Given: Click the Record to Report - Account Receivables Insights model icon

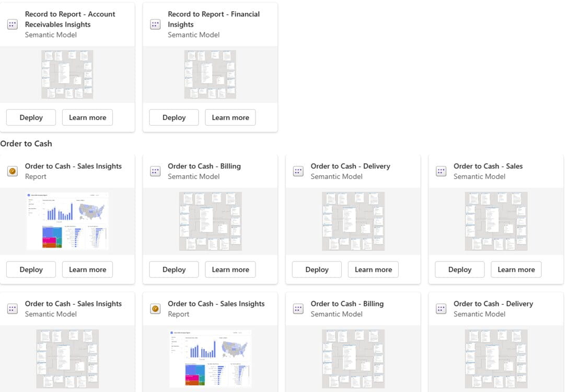Looking at the screenshot, I should (x=12, y=24).
